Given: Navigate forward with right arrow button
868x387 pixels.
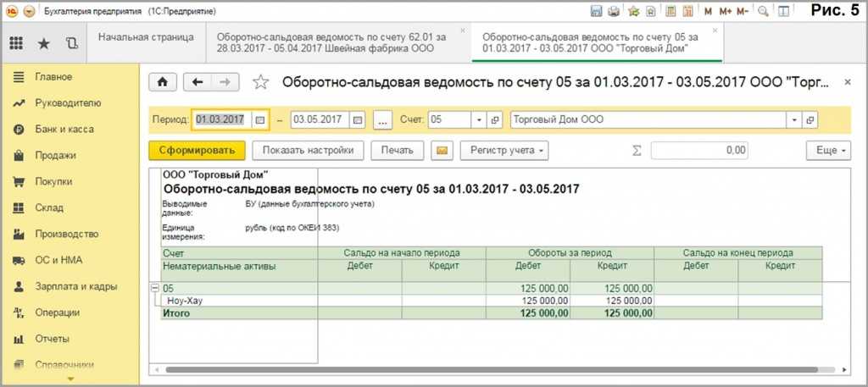Looking at the screenshot, I should point(225,82).
